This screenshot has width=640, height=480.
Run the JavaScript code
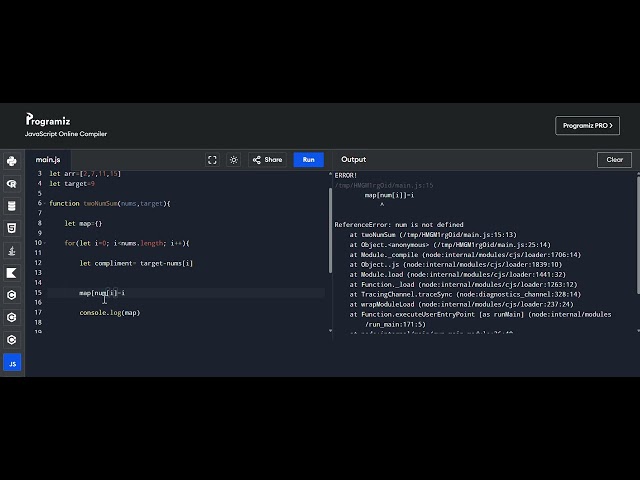[309, 160]
